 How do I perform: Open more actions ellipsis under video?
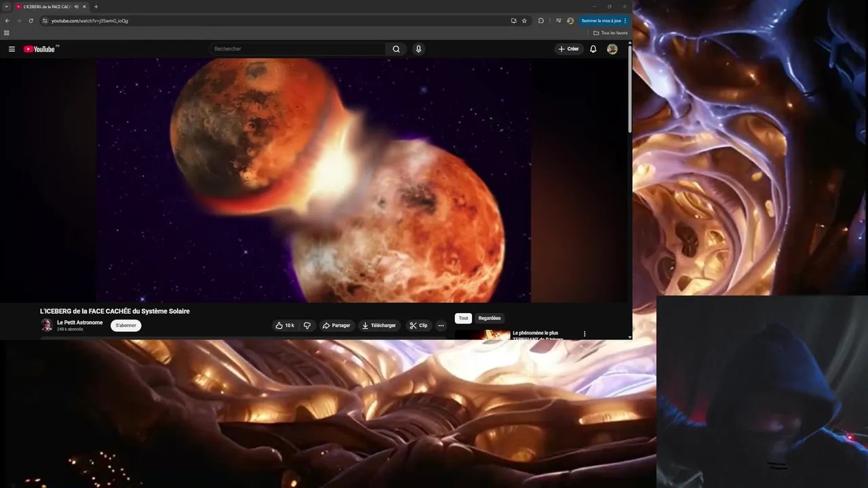point(441,325)
